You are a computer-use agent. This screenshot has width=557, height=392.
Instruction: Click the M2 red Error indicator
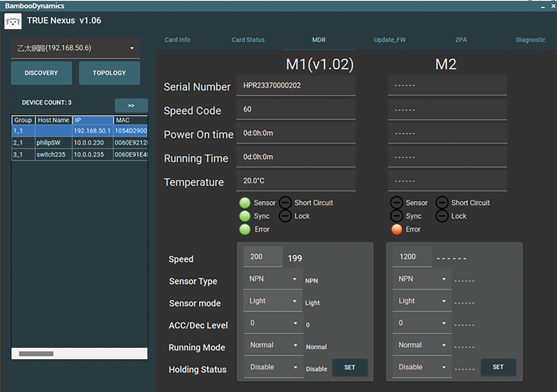(397, 229)
